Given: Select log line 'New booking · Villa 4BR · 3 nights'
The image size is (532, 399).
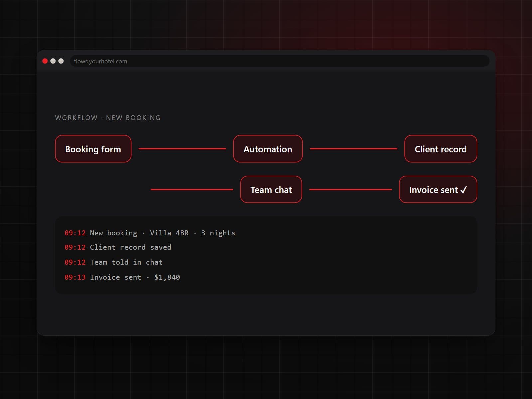Looking at the screenshot, I should pyautogui.click(x=150, y=233).
